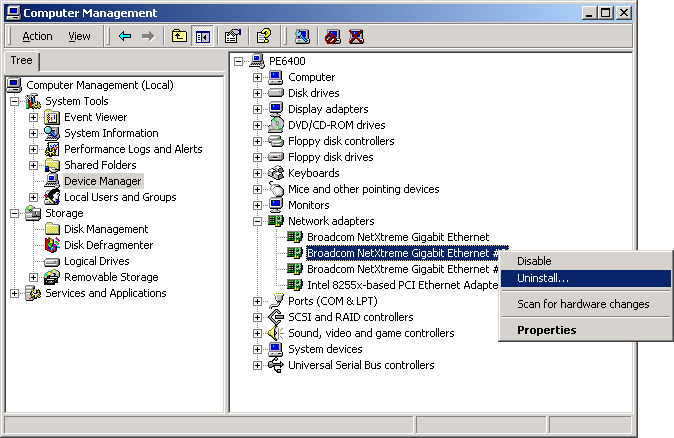Image resolution: width=674 pixels, height=438 pixels.
Task: Open the Action menu
Action: (x=37, y=37)
